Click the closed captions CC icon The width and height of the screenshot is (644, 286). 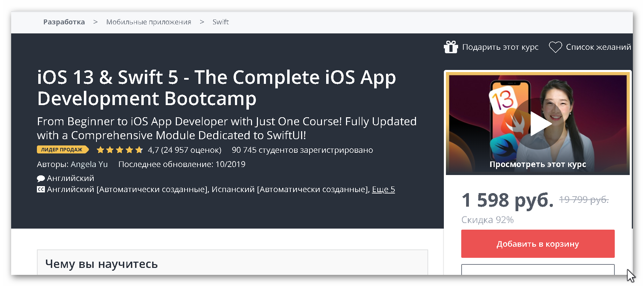(x=41, y=189)
